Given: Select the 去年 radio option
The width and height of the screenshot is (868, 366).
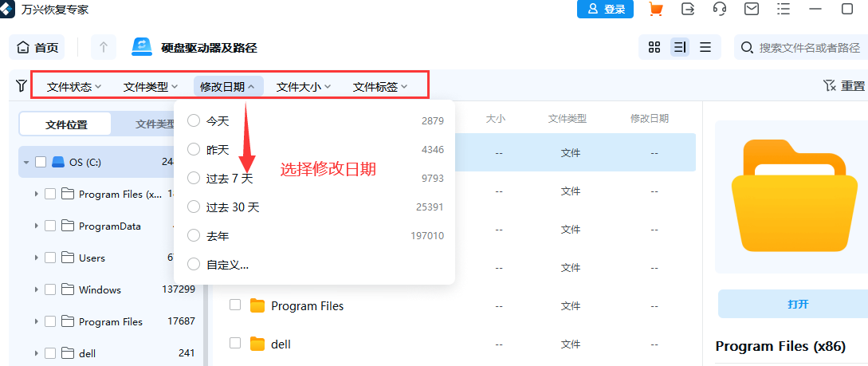Looking at the screenshot, I should pos(194,236).
